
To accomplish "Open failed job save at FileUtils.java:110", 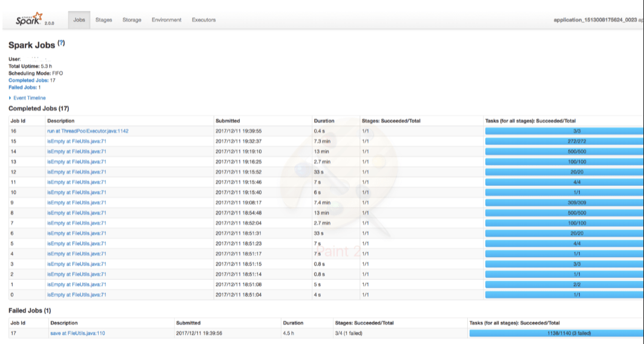I will 77,333.
